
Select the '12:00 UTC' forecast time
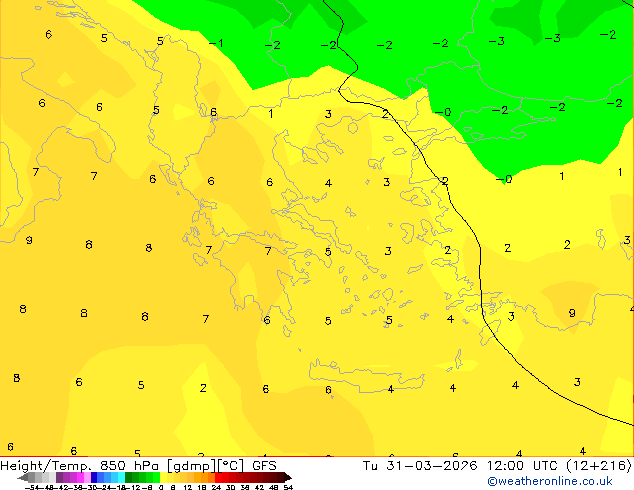coord(525,466)
